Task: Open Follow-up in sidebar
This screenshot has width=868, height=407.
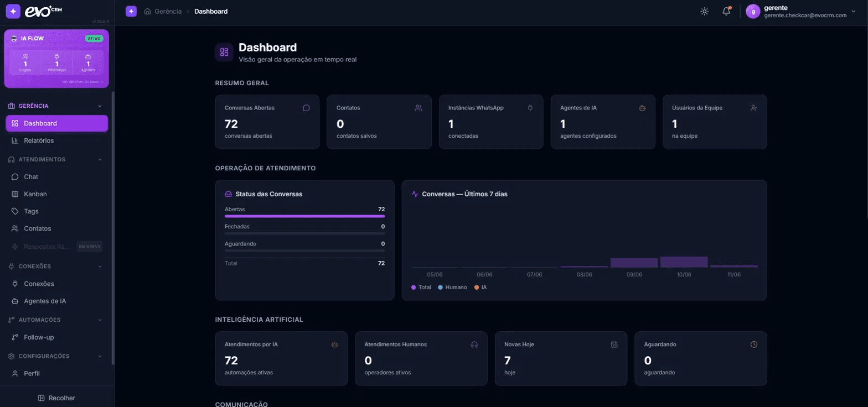Action: 56,337
